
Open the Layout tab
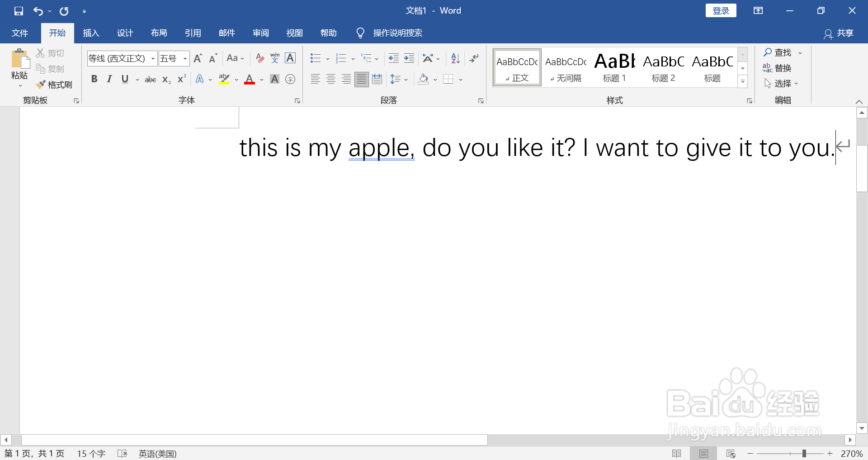coord(159,33)
